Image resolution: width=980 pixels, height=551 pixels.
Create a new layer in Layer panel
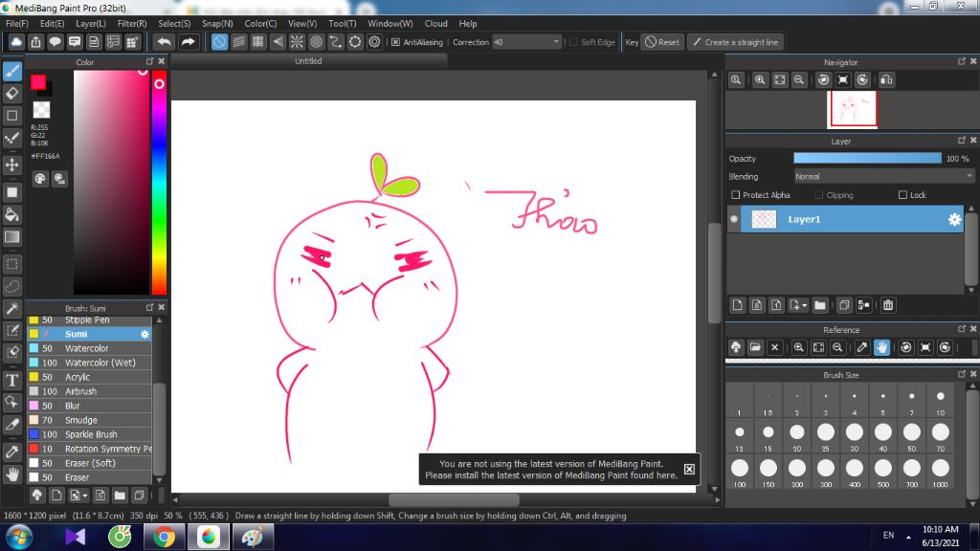click(738, 305)
